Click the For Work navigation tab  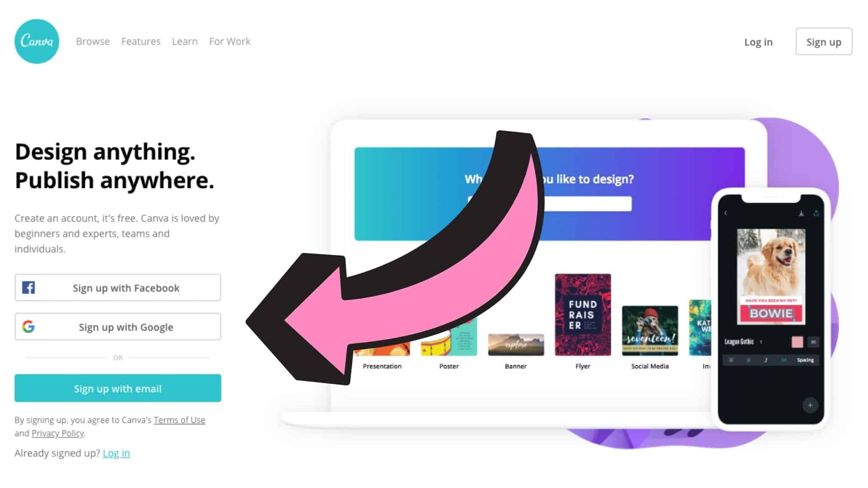tap(230, 42)
